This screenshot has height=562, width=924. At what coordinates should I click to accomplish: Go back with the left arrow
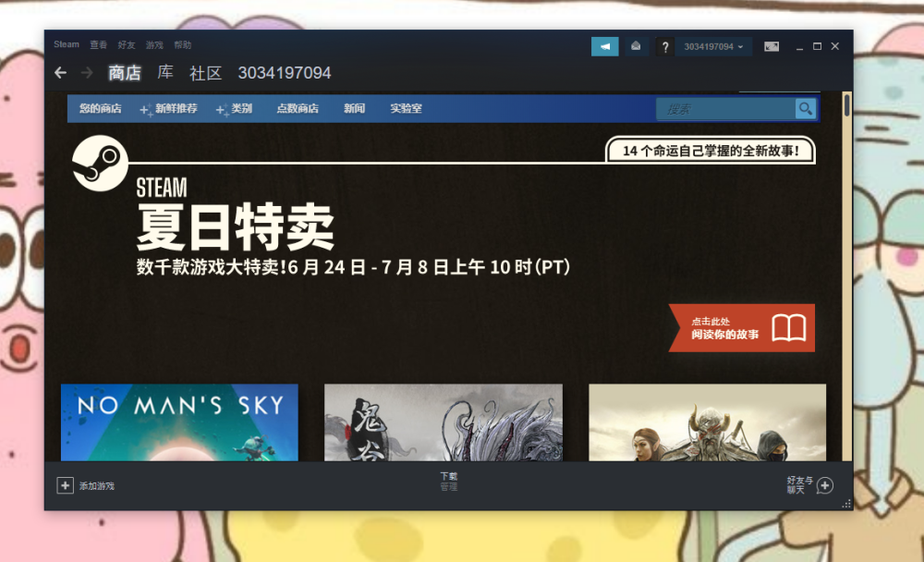click(60, 72)
